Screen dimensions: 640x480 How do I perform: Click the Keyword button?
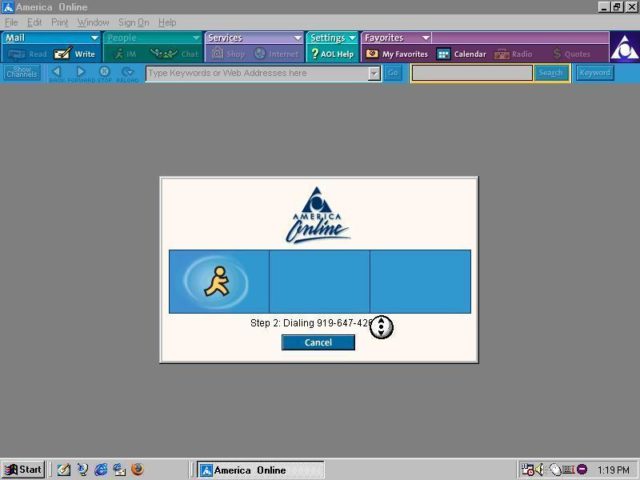tap(594, 73)
